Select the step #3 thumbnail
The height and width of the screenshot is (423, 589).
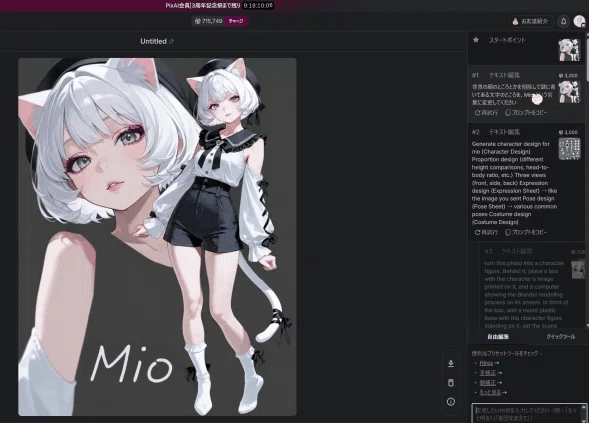click(578, 269)
